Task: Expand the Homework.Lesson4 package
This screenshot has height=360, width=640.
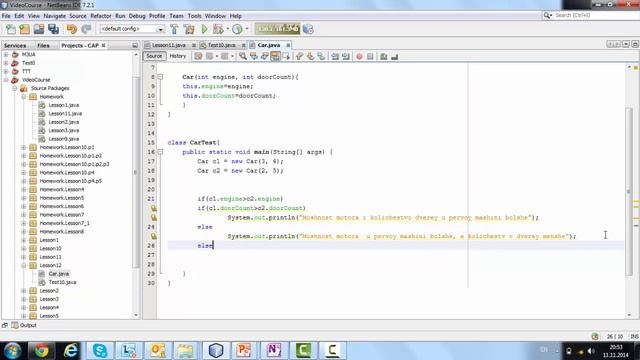Action: (x=24, y=189)
